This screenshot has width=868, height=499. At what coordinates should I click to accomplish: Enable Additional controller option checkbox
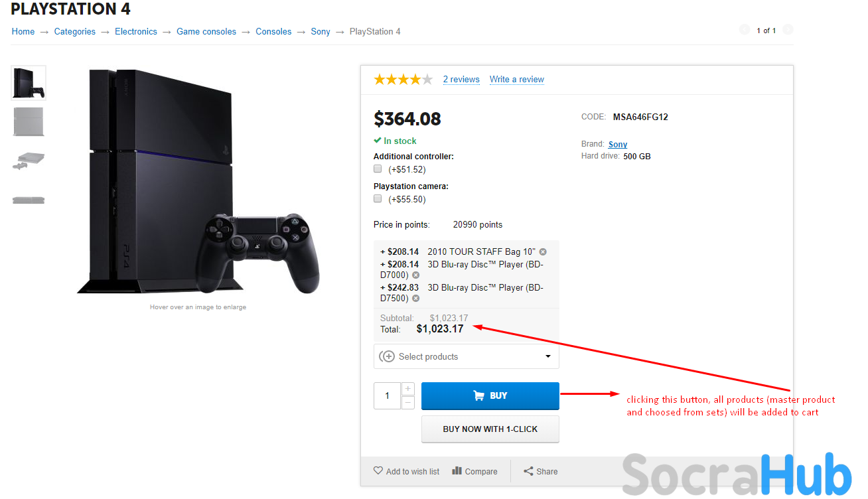tap(378, 169)
